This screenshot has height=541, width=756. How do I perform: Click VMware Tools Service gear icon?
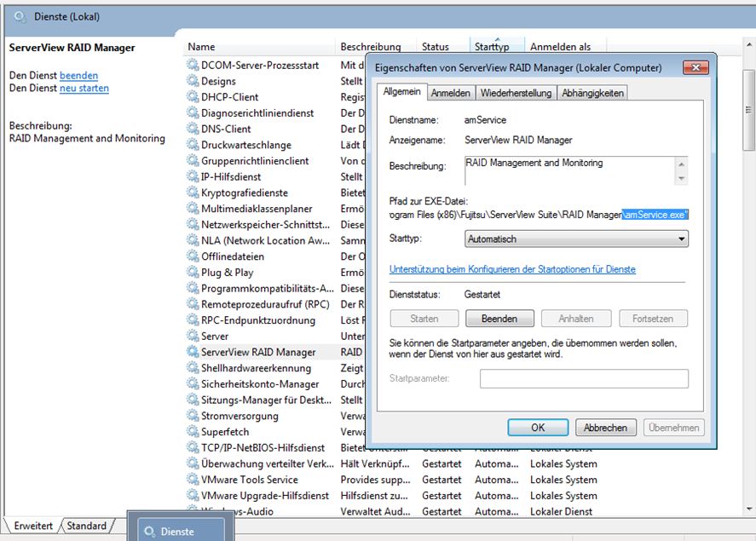193,480
